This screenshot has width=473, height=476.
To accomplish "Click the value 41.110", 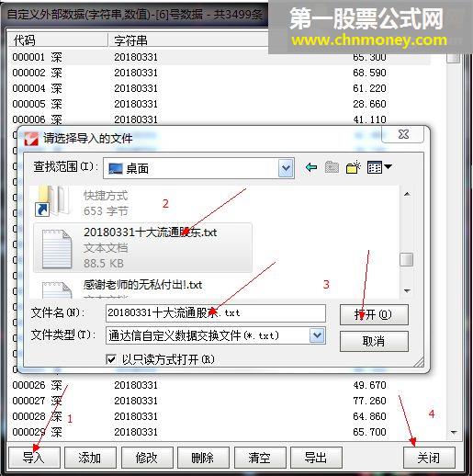I will (369, 119).
